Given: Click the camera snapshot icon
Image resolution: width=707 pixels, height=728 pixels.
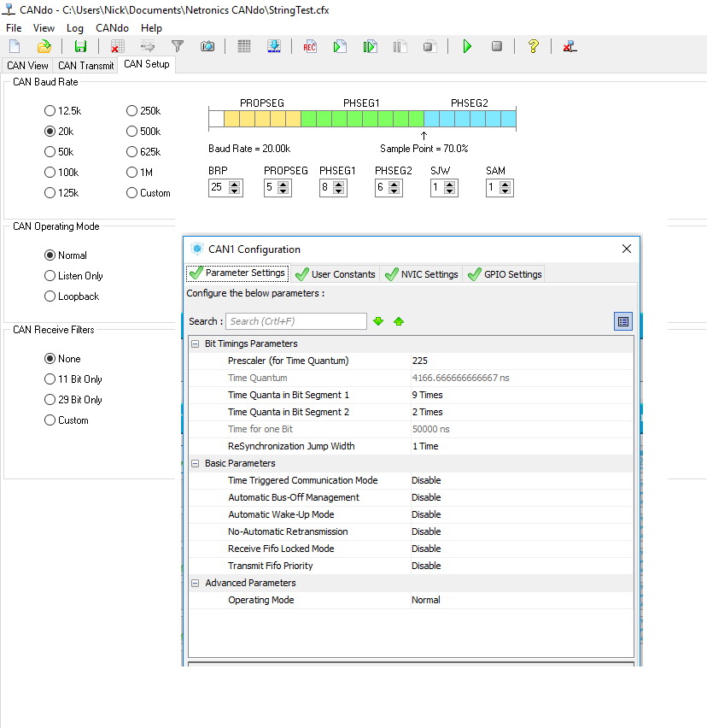Looking at the screenshot, I should coord(207,46).
